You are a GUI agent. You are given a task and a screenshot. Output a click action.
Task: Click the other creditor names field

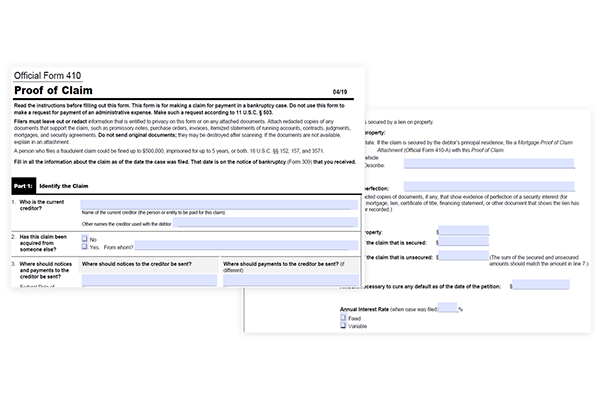265,222
